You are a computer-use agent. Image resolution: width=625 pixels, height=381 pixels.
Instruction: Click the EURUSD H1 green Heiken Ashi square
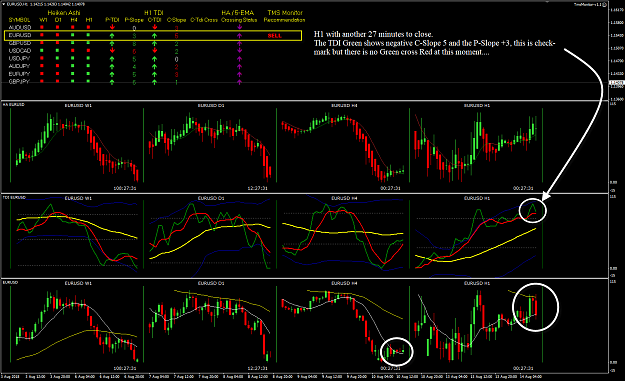88,35
